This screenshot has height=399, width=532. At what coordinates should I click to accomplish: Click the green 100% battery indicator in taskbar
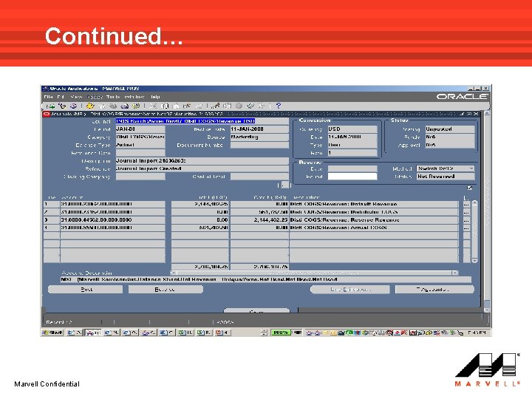(281, 332)
